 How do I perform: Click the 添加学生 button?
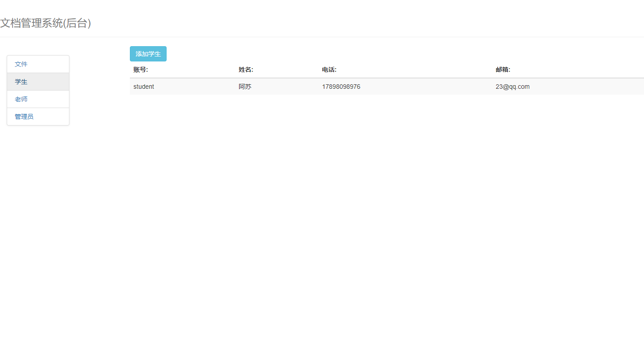pos(148,54)
